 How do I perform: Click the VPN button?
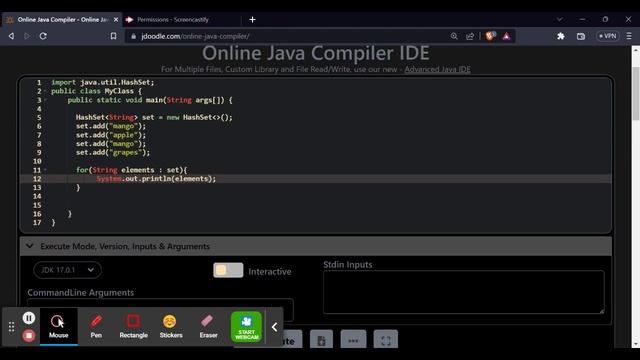click(x=608, y=36)
